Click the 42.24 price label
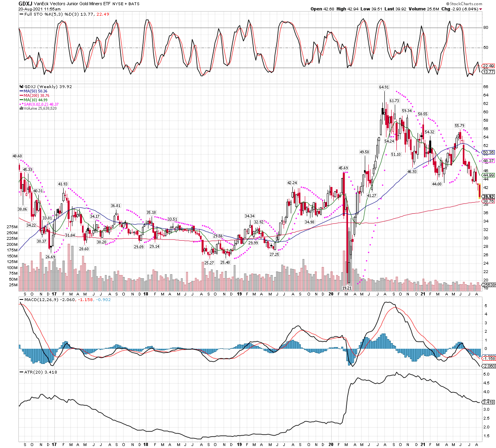Viewport: 496px width, 448px height. coord(292,183)
